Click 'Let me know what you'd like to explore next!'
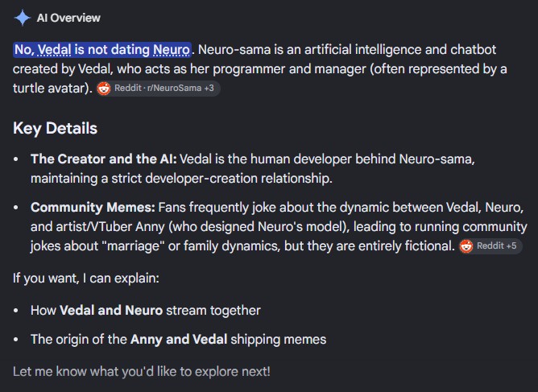The height and width of the screenshot is (392, 538). click(142, 371)
